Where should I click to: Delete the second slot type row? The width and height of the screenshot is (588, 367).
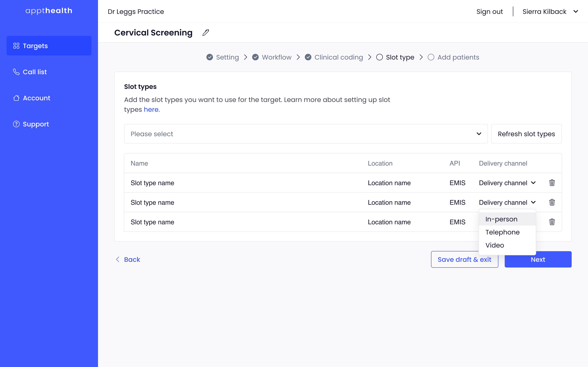552,202
